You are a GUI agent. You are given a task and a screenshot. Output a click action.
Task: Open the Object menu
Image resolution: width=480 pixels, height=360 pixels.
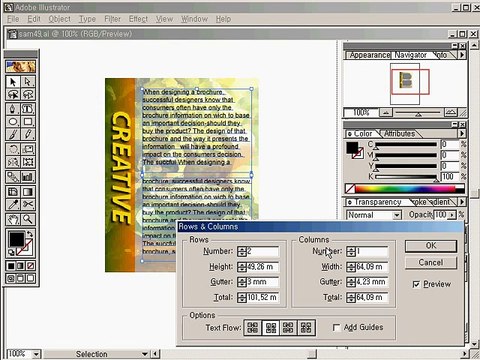[59, 19]
